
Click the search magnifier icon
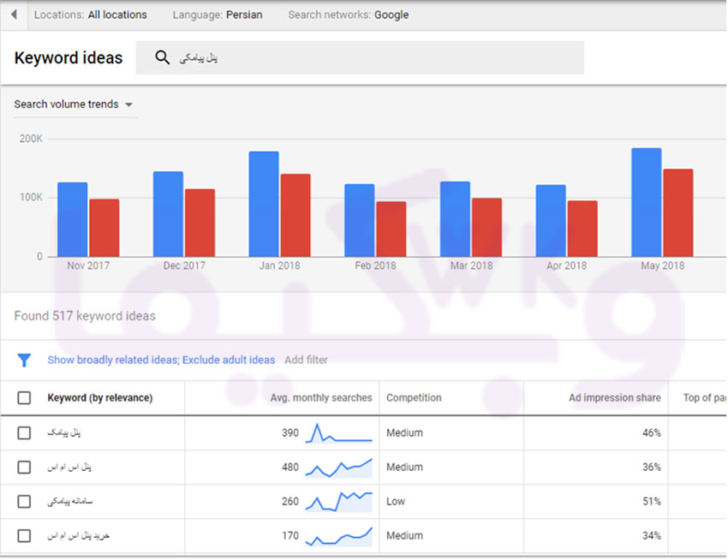point(162,57)
